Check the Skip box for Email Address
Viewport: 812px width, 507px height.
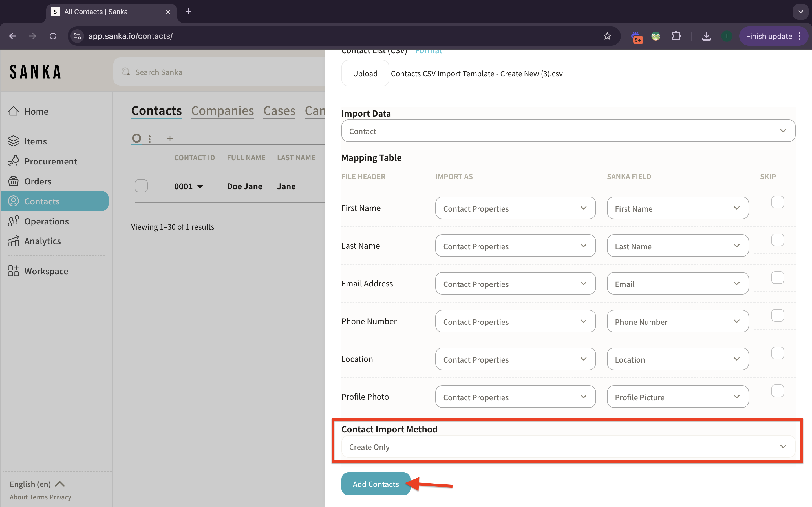(777, 278)
